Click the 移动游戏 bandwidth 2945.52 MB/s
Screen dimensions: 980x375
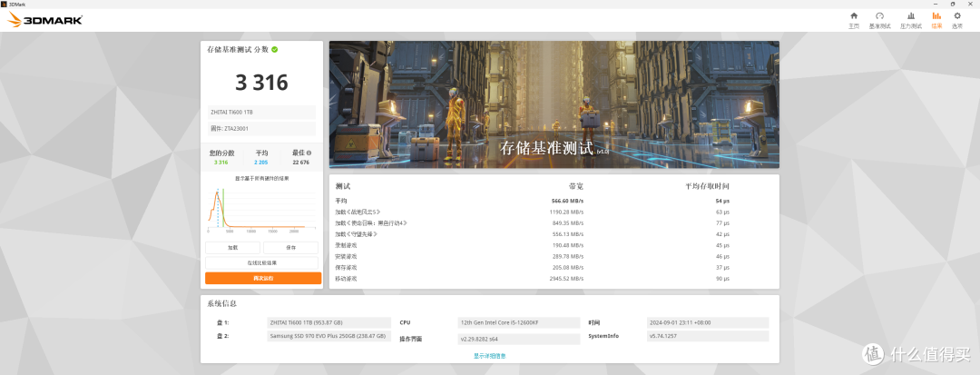[x=567, y=279]
